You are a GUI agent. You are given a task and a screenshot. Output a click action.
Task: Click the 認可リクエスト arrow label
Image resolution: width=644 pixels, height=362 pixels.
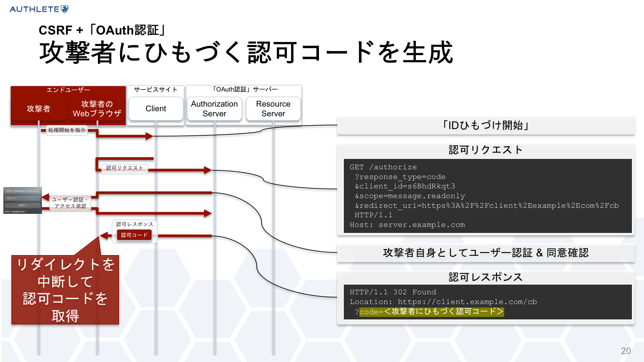(x=124, y=168)
